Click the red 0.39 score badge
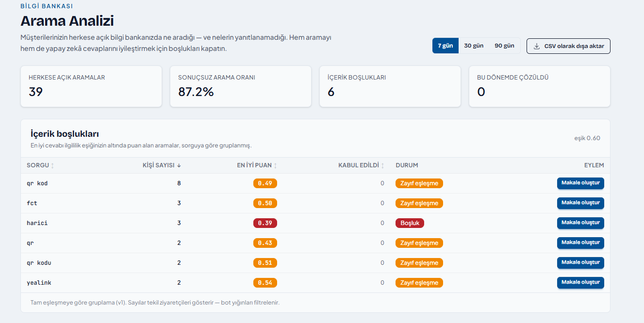 [265, 223]
